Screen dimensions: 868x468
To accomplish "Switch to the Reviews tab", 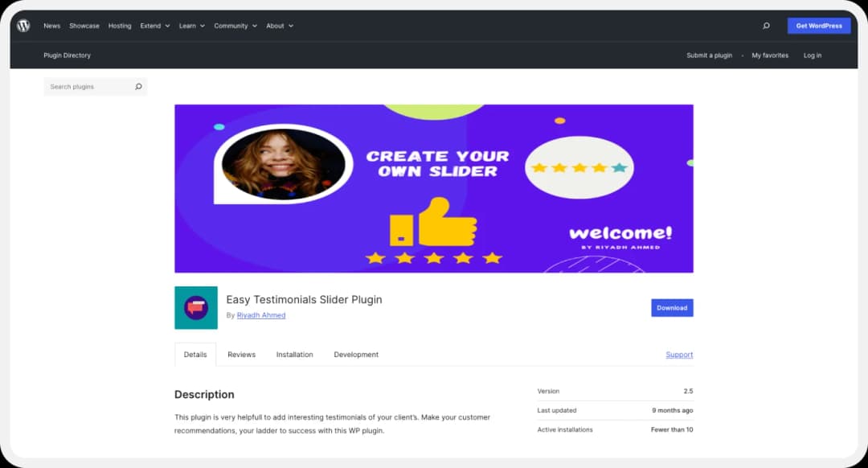I will (241, 354).
